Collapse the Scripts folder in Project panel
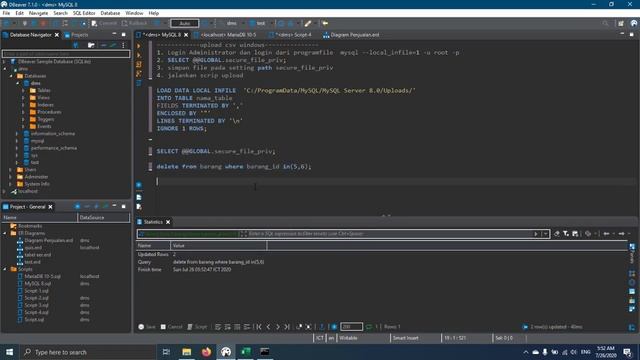 click(5, 269)
